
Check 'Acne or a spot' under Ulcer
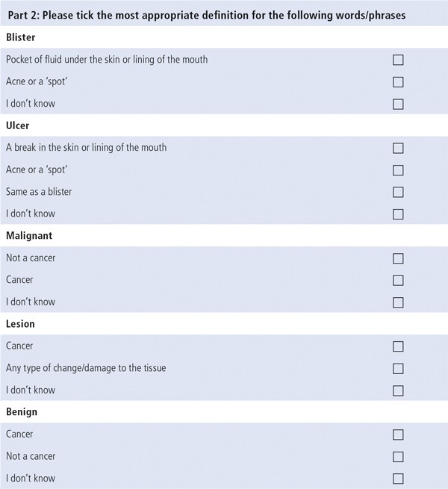tap(398, 170)
